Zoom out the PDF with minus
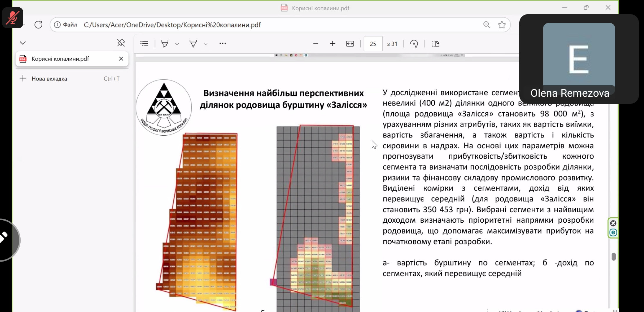 [316, 44]
